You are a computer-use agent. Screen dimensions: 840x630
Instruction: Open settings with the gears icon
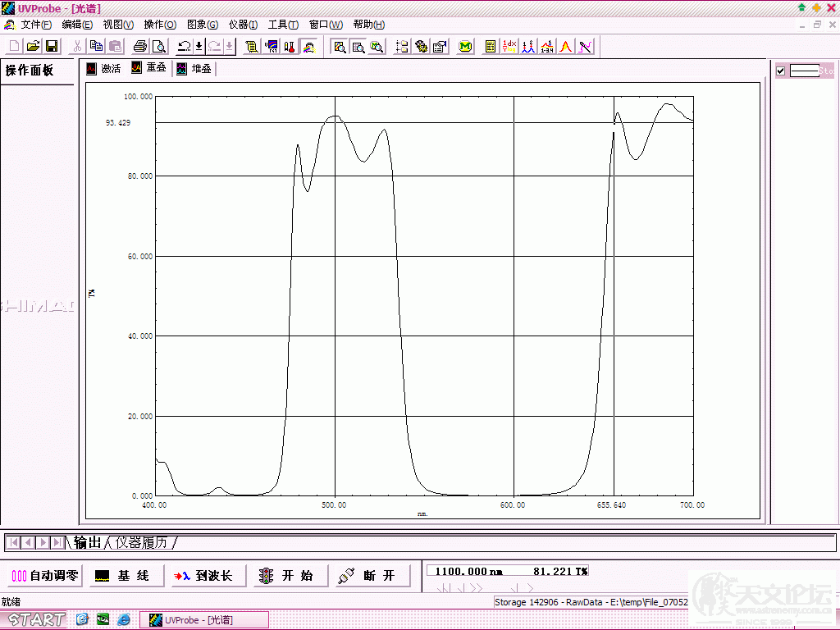pos(421,46)
